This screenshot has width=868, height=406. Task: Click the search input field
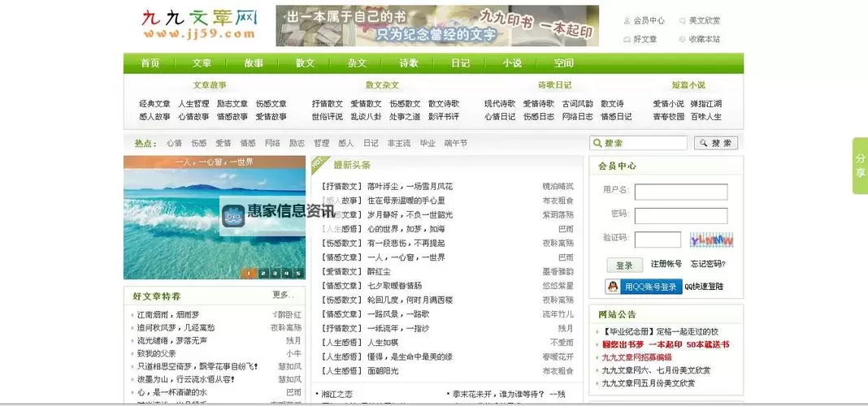click(x=638, y=143)
